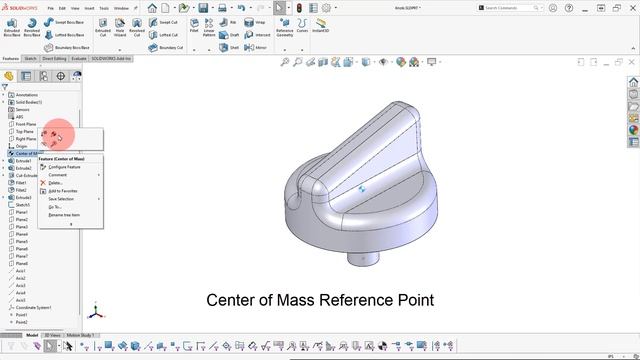Switch to the Evaluate tab

[x=78, y=59]
